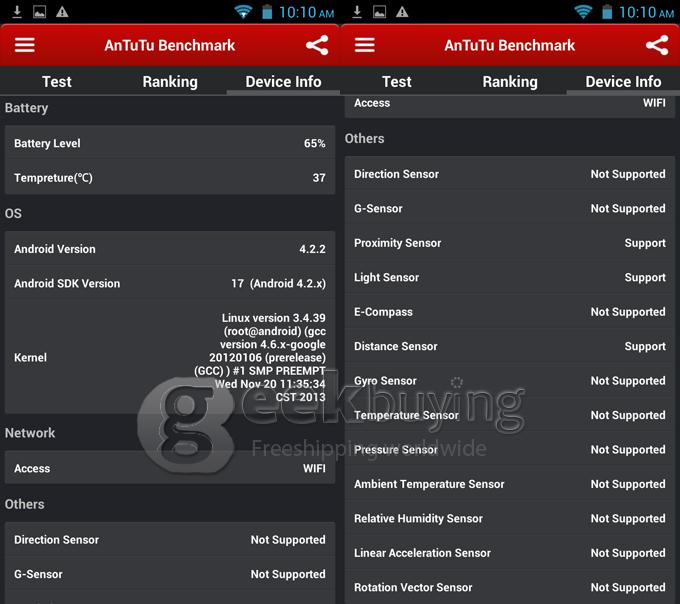This screenshot has height=604, width=680.
Task: Tap the Others header in right screen
Action: [x=364, y=138]
